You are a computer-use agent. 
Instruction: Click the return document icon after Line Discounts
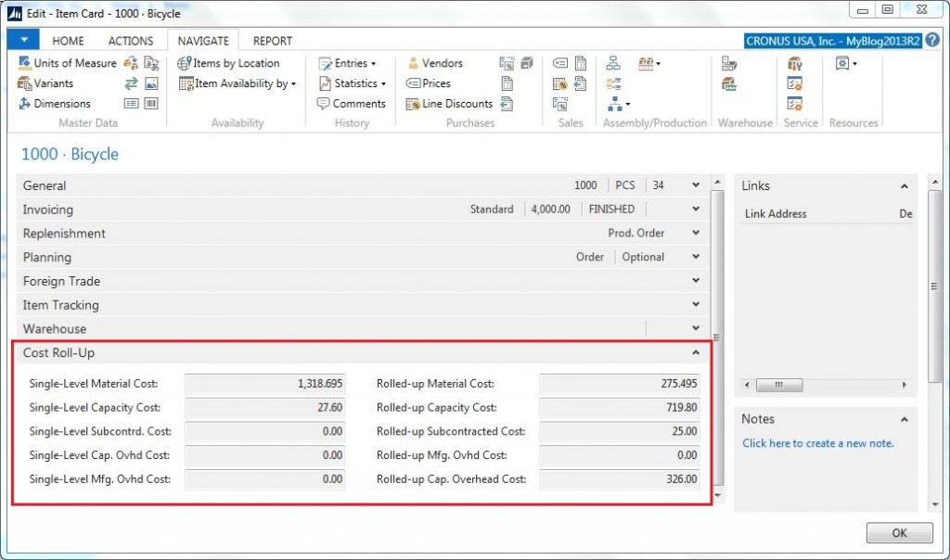507,104
